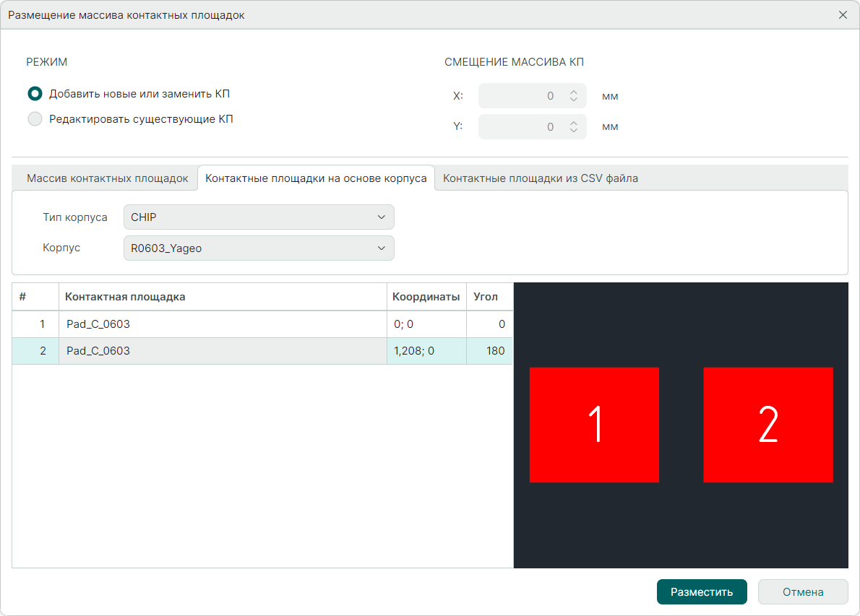This screenshot has width=860, height=616.
Task: Close the pad array placement dialog
Action: coord(843,15)
